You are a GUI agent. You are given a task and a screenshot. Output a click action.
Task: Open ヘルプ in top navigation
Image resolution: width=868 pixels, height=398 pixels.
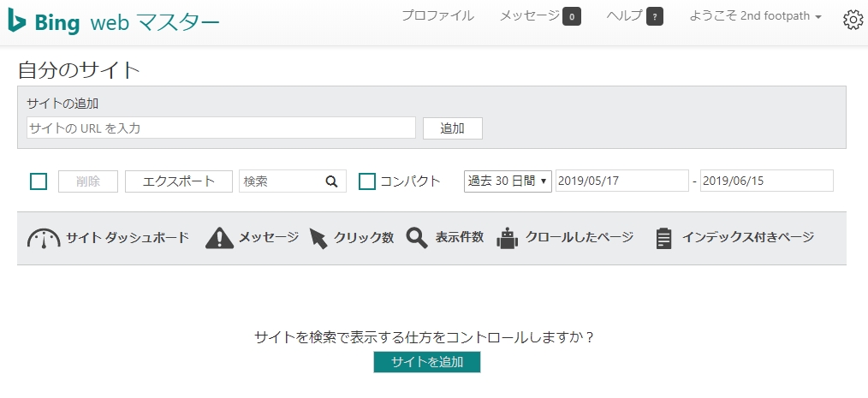pyautogui.click(x=624, y=16)
